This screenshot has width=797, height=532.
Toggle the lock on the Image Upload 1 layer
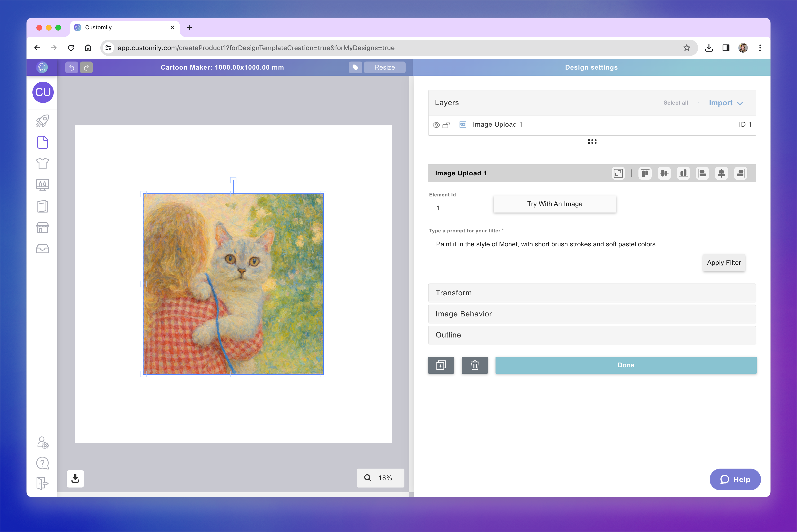pyautogui.click(x=446, y=125)
